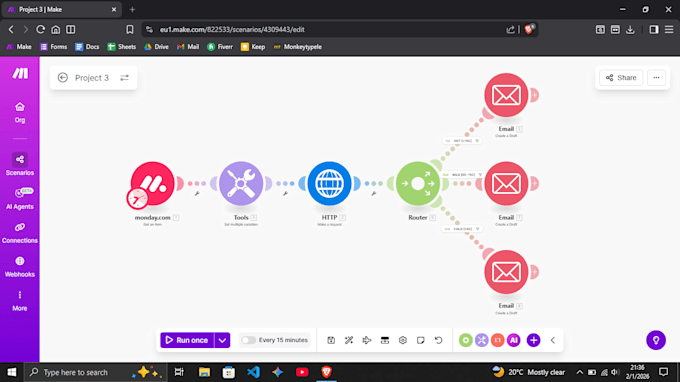Image resolution: width=680 pixels, height=382 pixels.
Task: Click wrench between Tools and HTTP
Action: pos(285,194)
